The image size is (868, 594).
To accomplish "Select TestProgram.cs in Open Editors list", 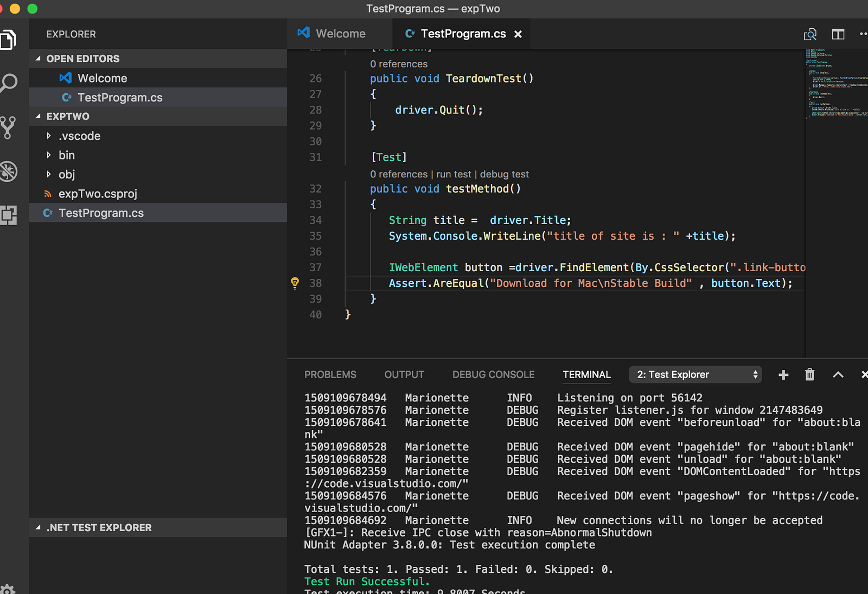I will click(158, 97).
